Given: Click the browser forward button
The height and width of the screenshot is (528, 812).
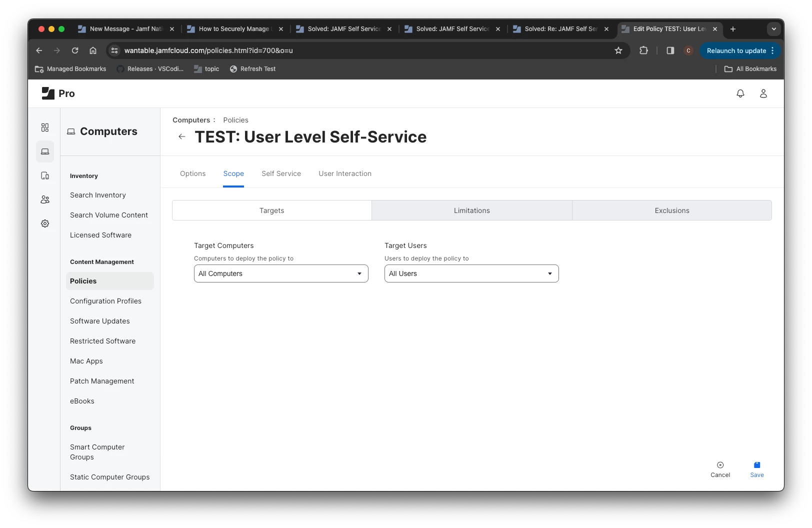Looking at the screenshot, I should click(x=57, y=50).
